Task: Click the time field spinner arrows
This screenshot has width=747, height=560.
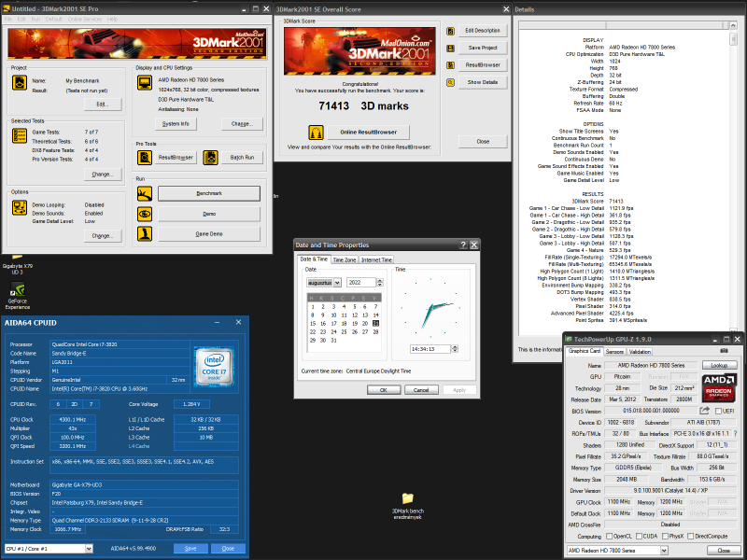Action: coord(455,349)
